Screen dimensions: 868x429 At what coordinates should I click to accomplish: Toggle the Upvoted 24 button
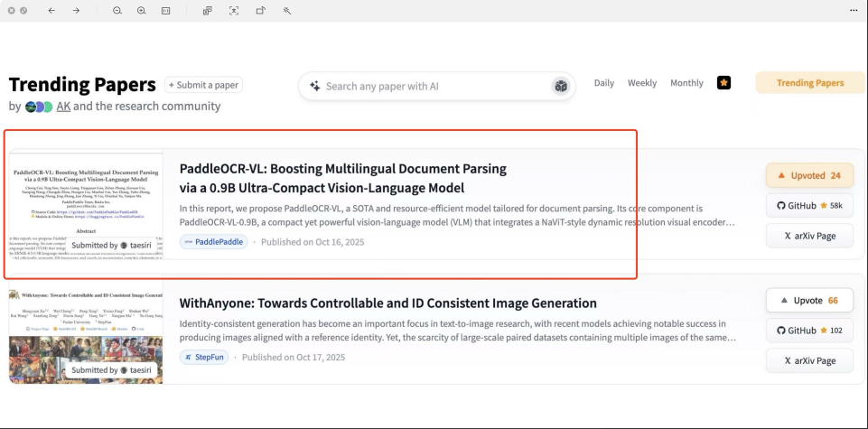tap(809, 175)
